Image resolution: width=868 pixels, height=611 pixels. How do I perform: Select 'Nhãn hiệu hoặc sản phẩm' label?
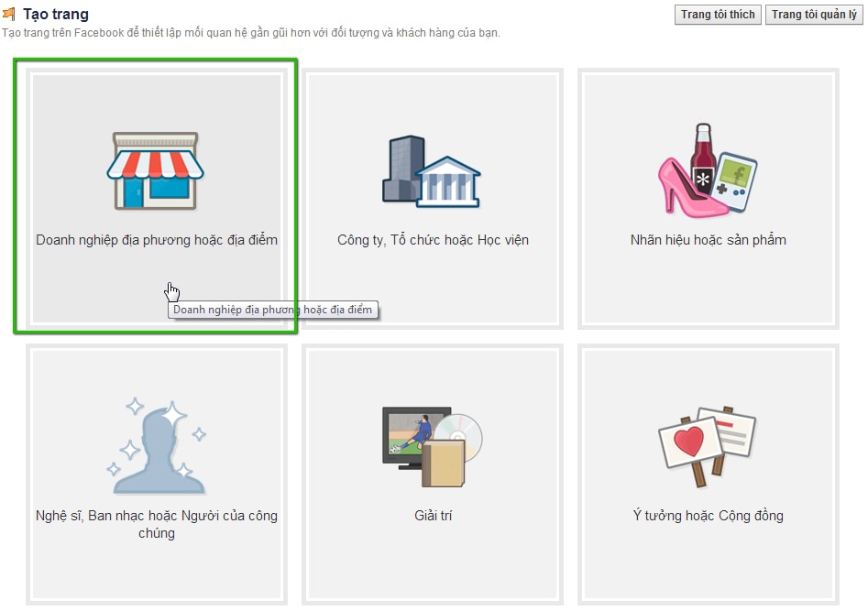pyautogui.click(x=708, y=240)
